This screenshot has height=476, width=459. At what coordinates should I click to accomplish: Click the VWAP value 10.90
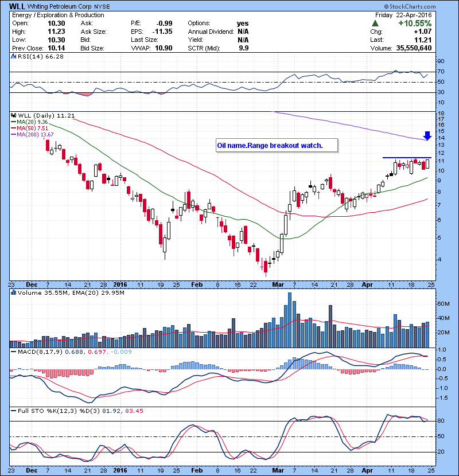(164, 48)
